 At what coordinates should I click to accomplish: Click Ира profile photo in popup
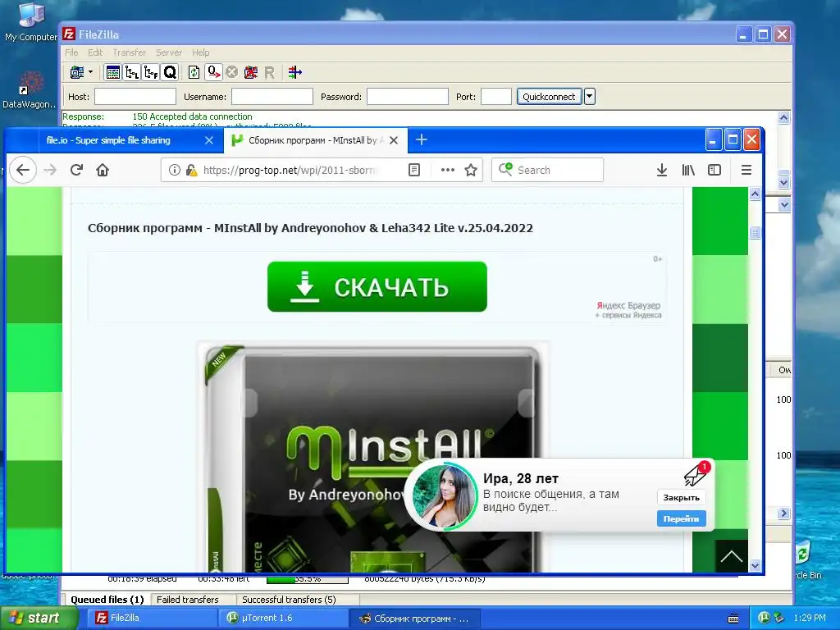pos(445,495)
